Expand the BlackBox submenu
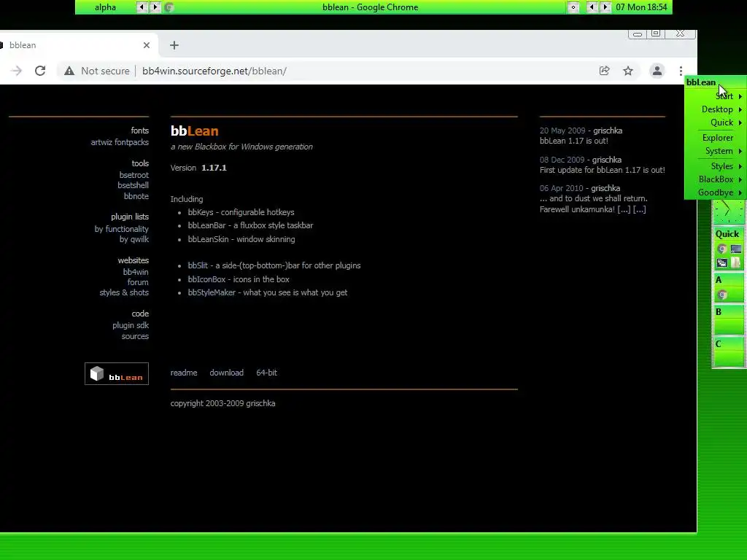The height and width of the screenshot is (560, 747). coord(715,179)
